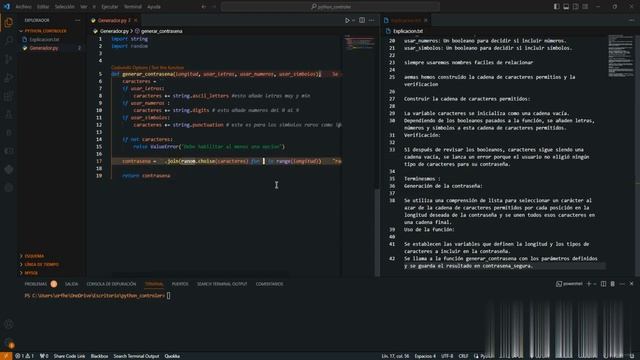Toggle bottom panel layout icon
This screenshot has height=360, width=640.
[566, 7]
